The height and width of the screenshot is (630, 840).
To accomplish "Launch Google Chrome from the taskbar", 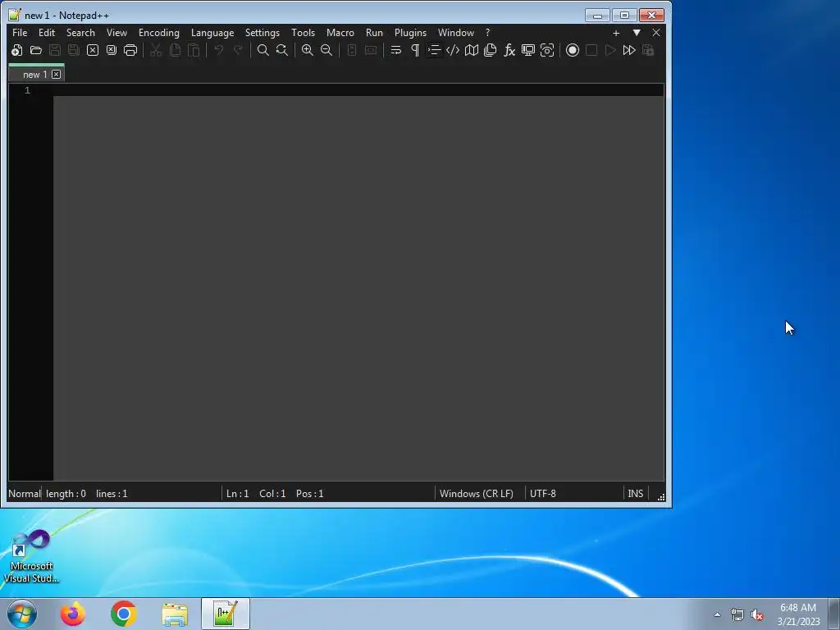I will coord(124,614).
